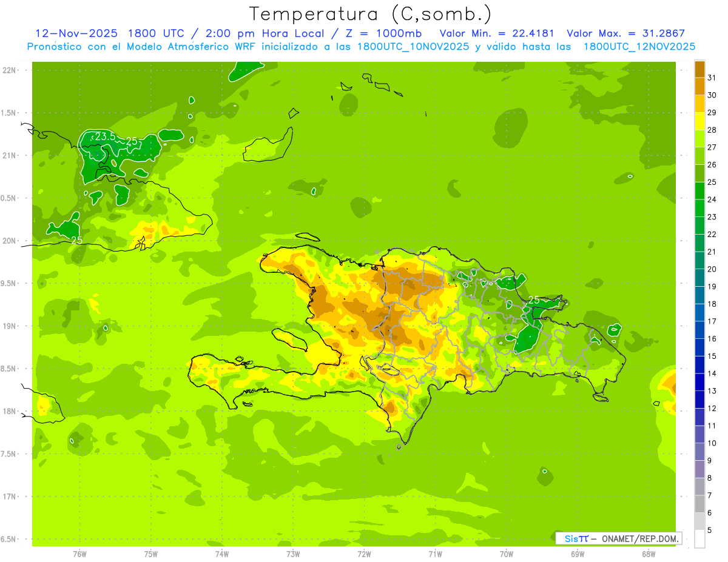Click the color bar label 28
Image resolution: width=728 pixels, height=562 pixels.
[x=712, y=130]
